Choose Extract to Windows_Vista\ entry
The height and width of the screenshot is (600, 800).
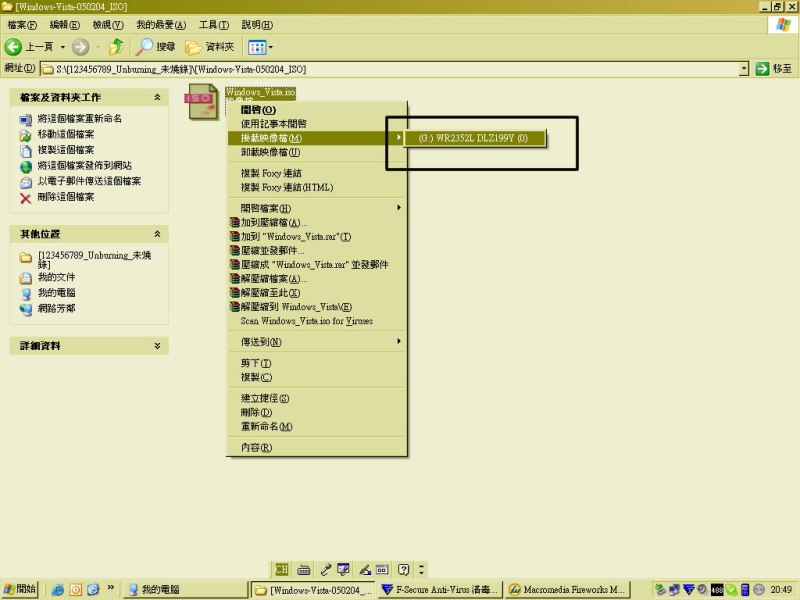[316, 307]
